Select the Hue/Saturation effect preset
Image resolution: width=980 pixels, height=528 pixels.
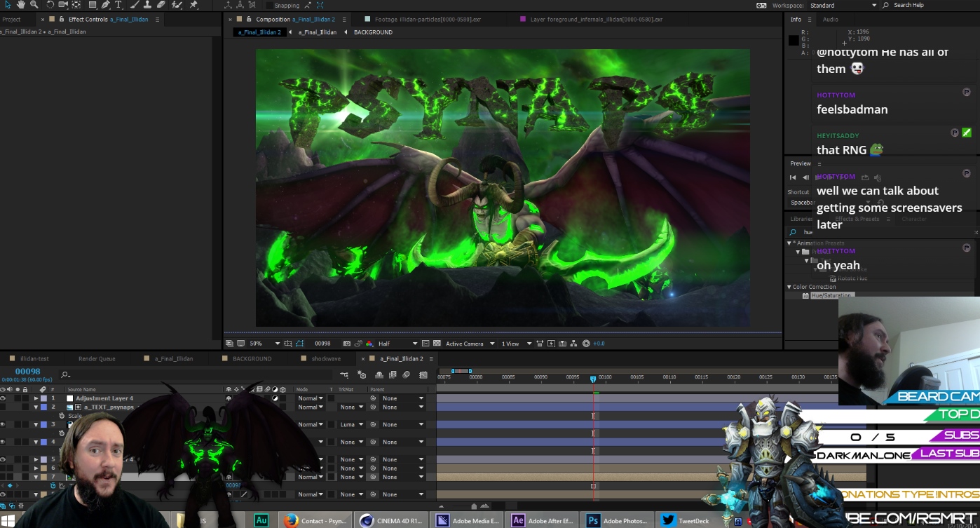[831, 295]
